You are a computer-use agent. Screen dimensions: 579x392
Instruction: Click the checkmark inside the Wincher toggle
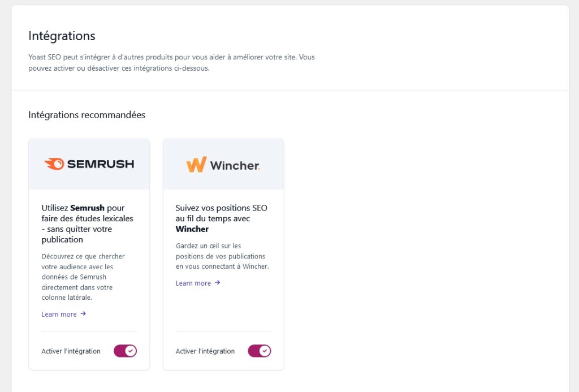pos(264,351)
